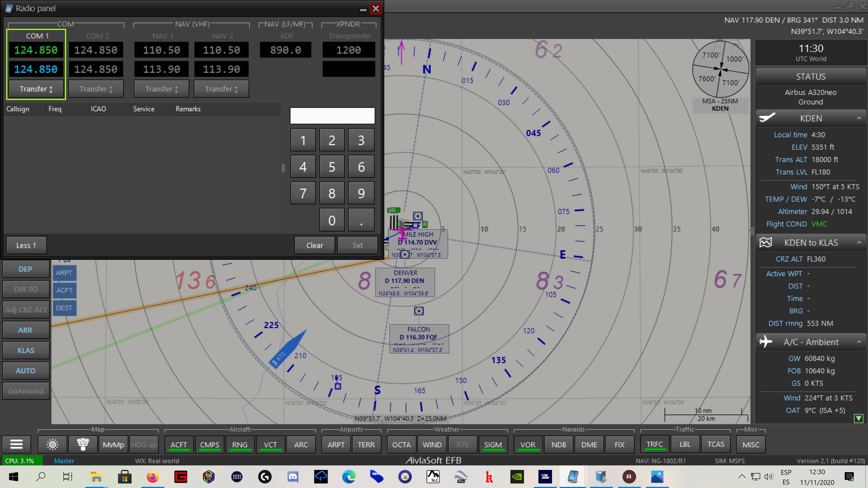Open File Explorer from taskbar

[x=96, y=476]
